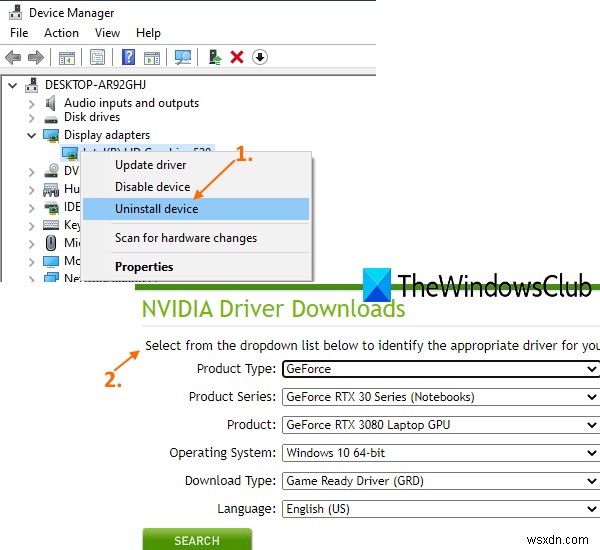Open the Action menu

(x=61, y=33)
